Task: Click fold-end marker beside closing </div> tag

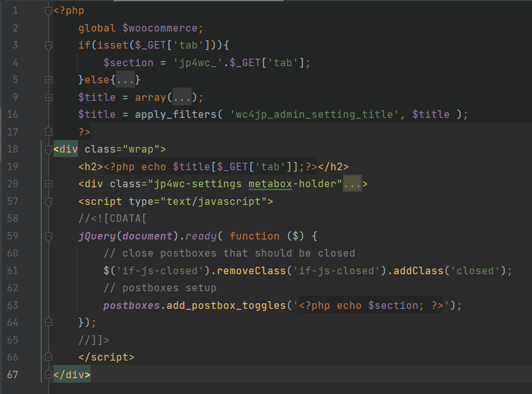Action: (49, 374)
